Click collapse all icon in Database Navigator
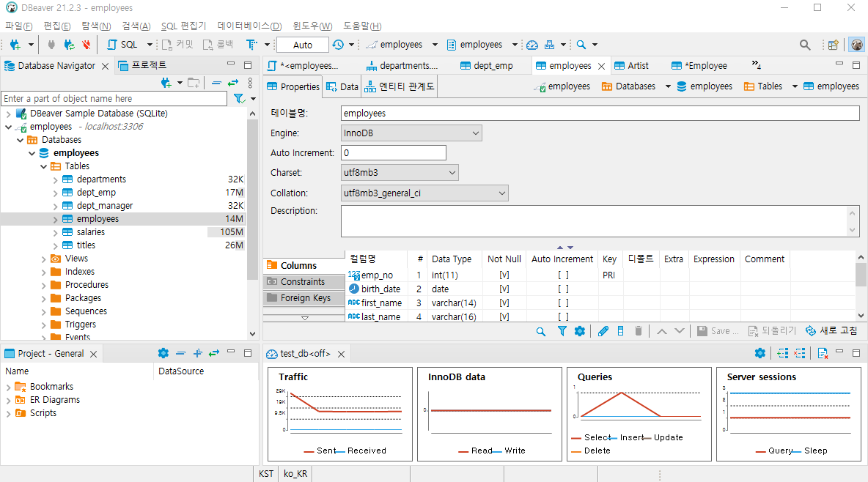 pyautogui.click(x=216, y=83)
